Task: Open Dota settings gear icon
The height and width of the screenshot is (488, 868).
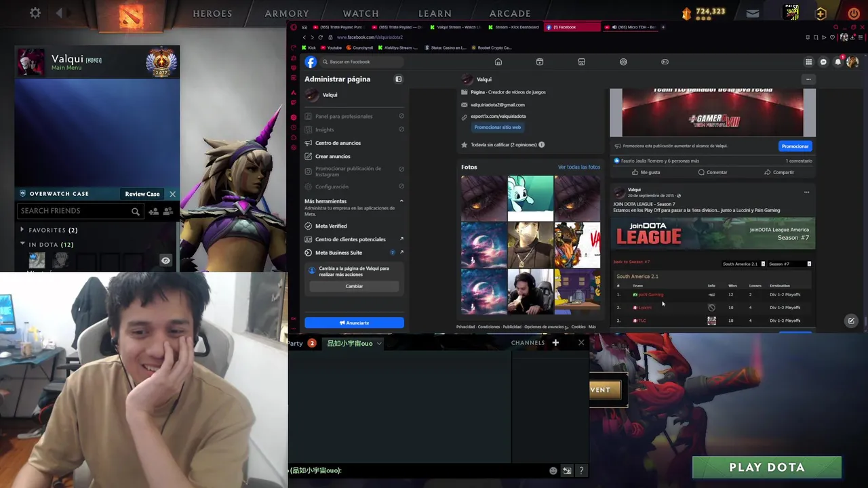Action: [x=35, y=13]
